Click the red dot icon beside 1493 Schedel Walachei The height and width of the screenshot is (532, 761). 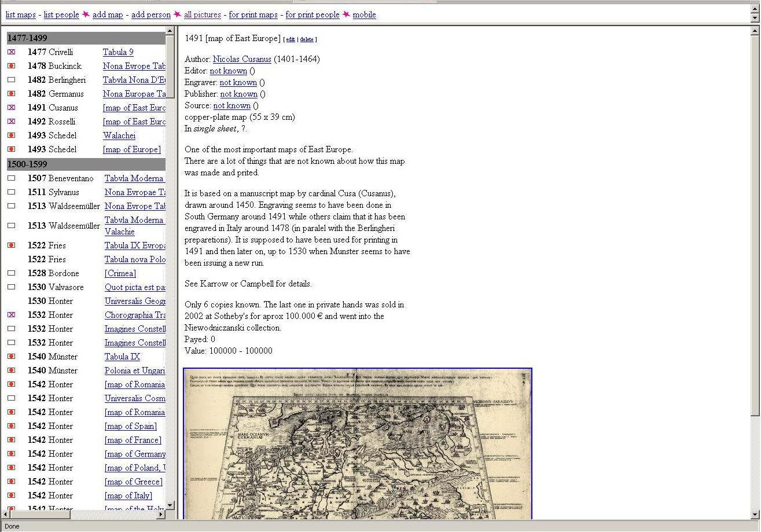[x=11, y=135]
